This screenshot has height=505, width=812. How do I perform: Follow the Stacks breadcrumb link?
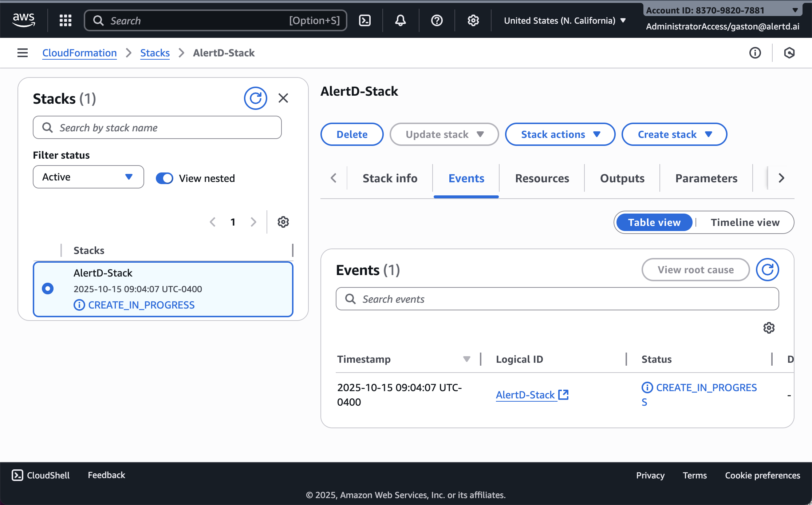click(155, 53)
